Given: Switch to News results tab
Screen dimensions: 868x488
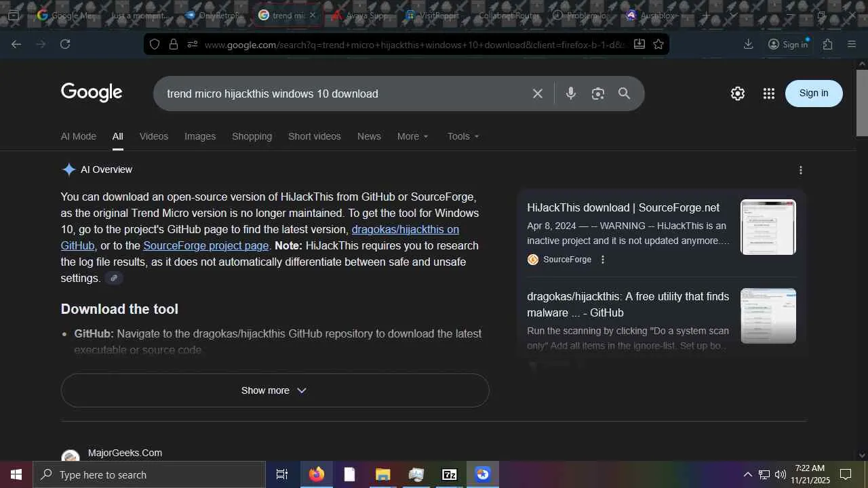Looking at the screenshot, I should pos(369,136).
